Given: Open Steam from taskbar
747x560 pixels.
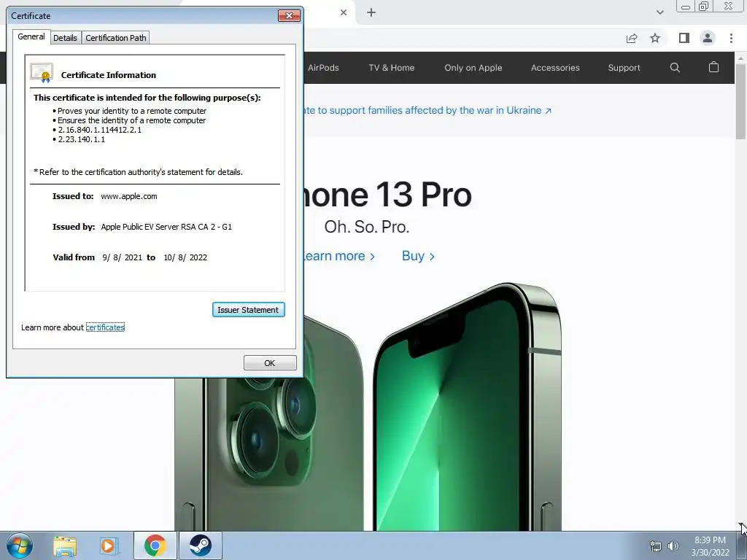Looking at the screenshot, I should (200, 545).
